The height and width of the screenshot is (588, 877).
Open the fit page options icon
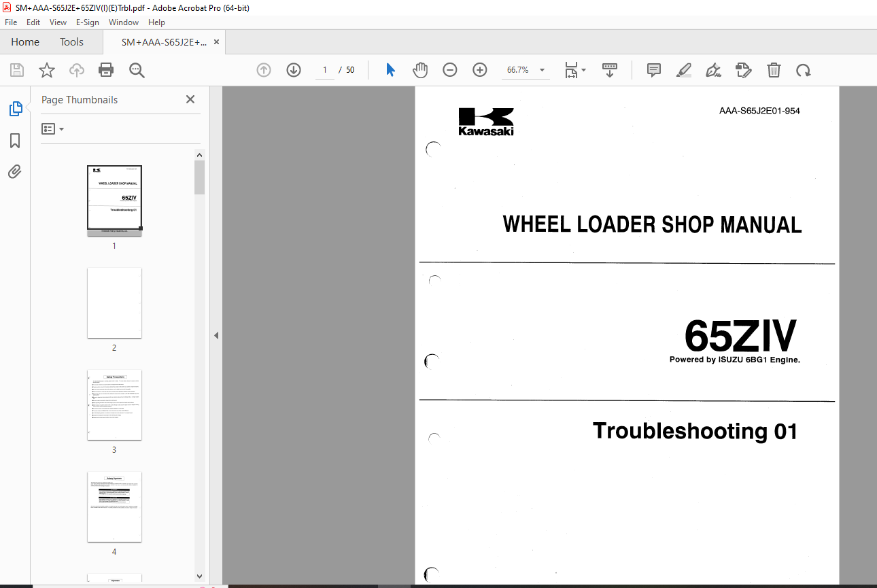(575, 70)
